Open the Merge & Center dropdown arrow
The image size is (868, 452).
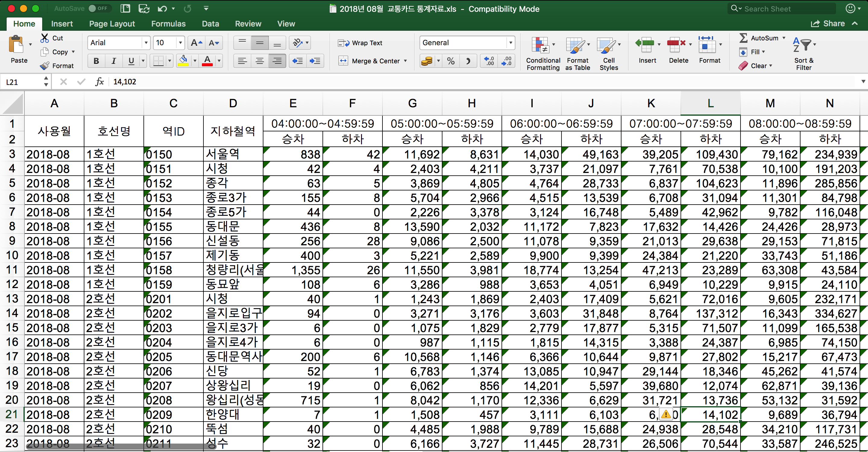[405, 61]
